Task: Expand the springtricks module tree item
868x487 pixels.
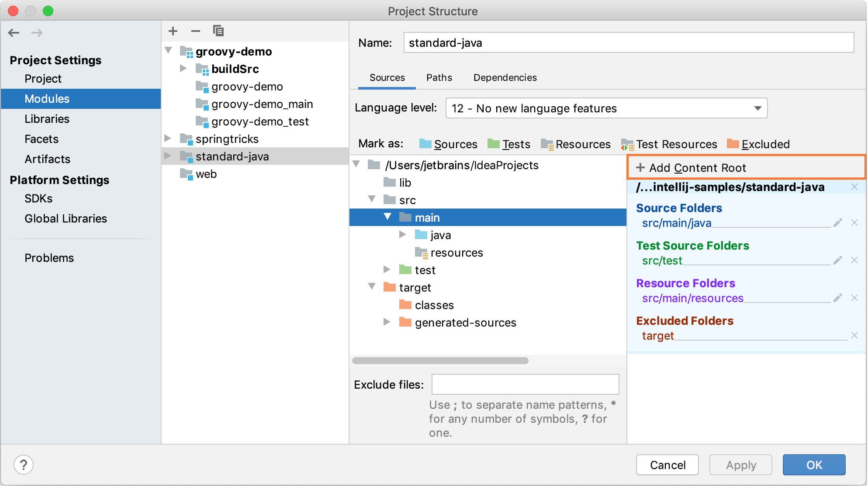Action: [169, 139]
